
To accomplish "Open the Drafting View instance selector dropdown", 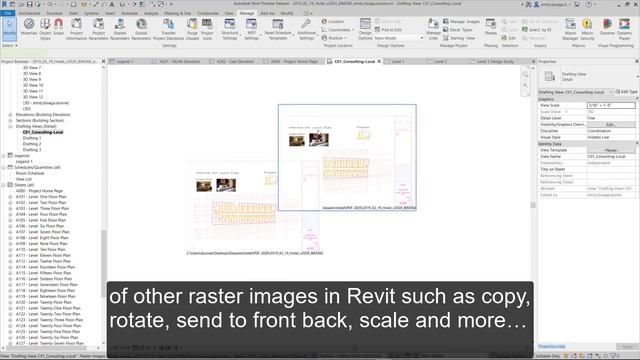I will pyautogui.click(x=576, y=92).
